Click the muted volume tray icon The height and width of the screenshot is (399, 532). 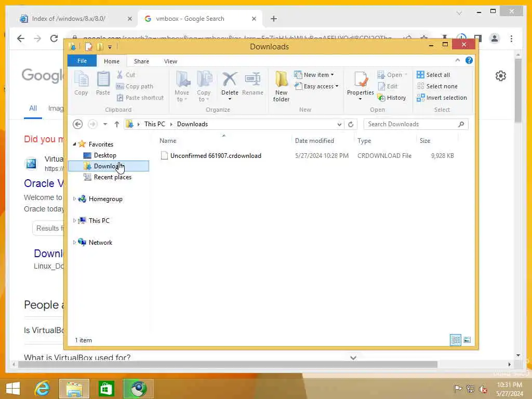[483, 389]
